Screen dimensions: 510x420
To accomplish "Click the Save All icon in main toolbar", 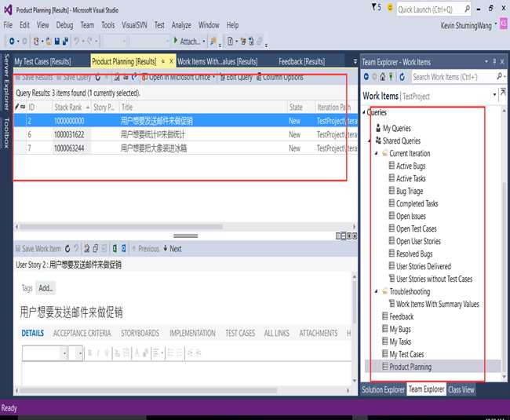I will click(65, 42).
